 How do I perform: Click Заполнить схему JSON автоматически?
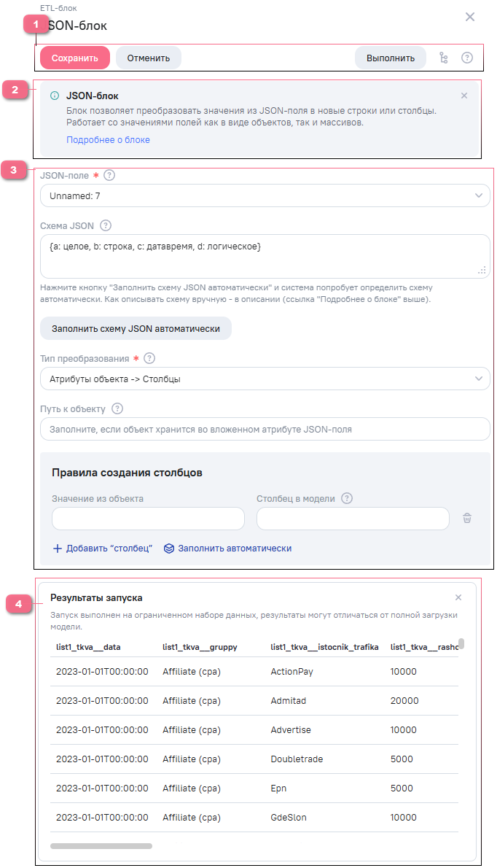pyautogui.click(x=136, y=328)
